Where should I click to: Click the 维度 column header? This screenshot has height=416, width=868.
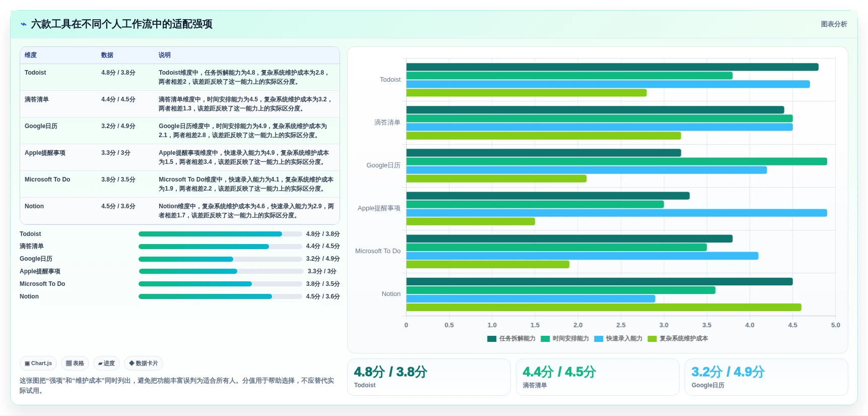pyautogui.click(x=31, y=55)
